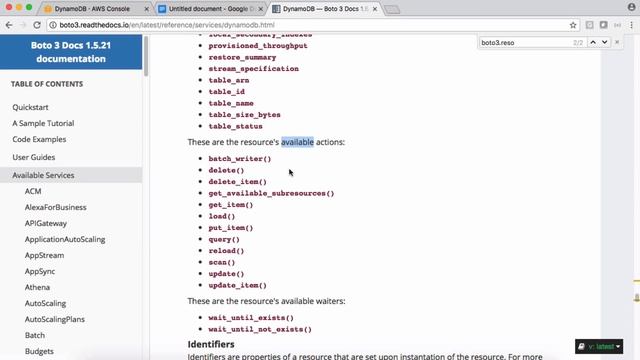Screen dimensions: 640x360
Task: Open AlexaForBusiness service docs
Action: tap(56, 207)
